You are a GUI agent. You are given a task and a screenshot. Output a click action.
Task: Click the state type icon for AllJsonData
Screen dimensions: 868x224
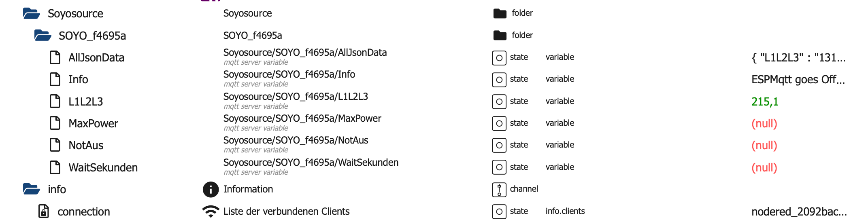click(499, 58)
